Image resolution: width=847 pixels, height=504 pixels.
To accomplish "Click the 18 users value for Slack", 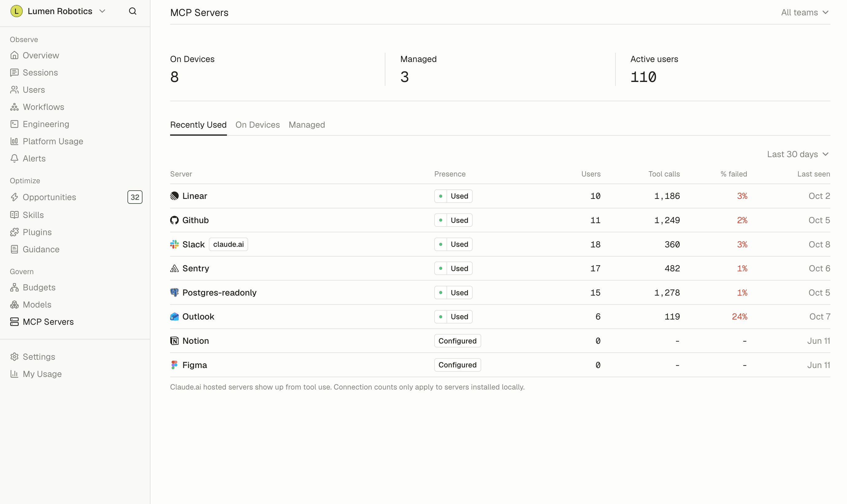I will (x=595, y=244).
